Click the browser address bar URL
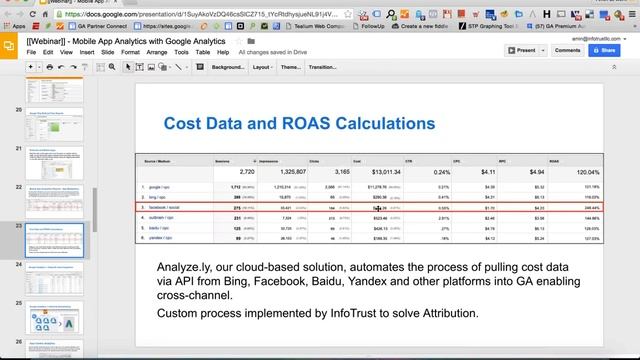The image size is (640, 360). coord(201,14)
